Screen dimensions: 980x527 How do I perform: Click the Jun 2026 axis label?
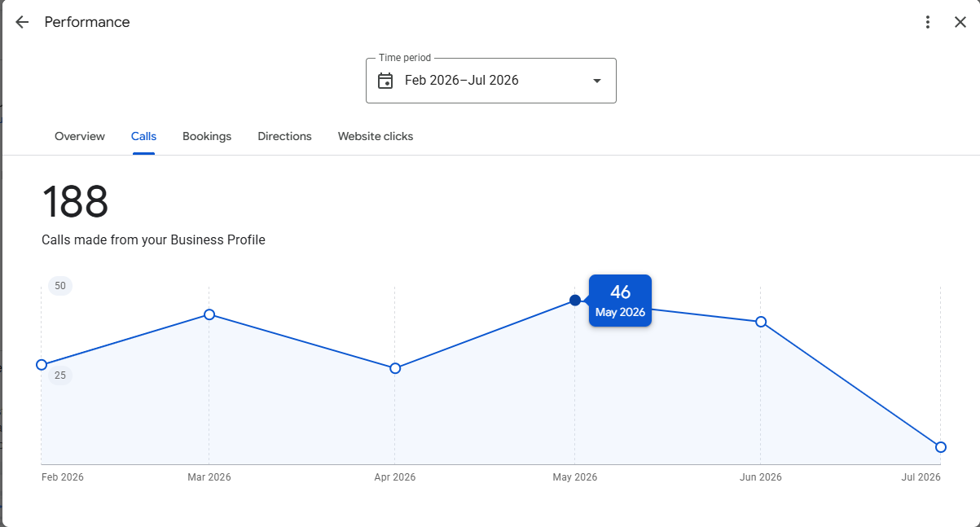click(x=761, y=477)
